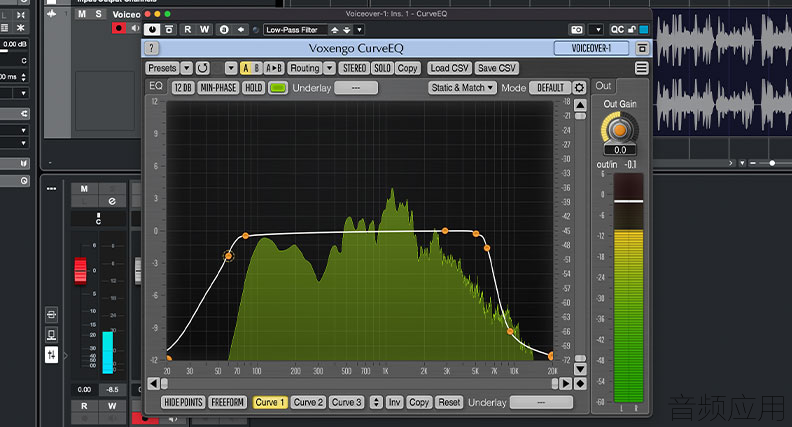This screenshot has width=792, height=427.
Task: Open dropdown next to snapshot icon
Action: (x=597, y=30)
